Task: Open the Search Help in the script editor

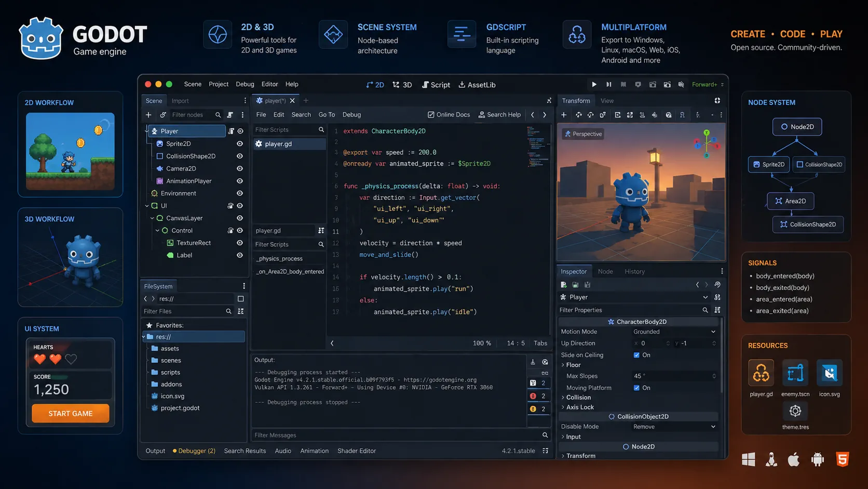Action: click(x=499, y=114)
